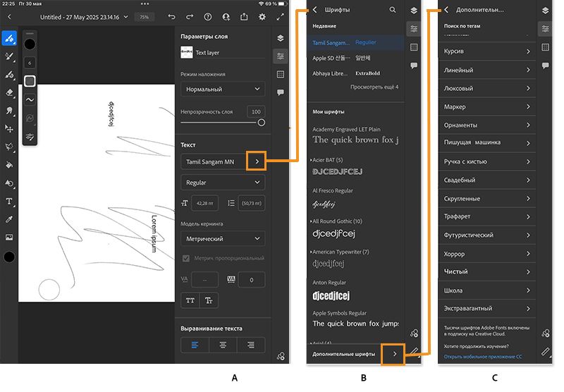This screenshot has height=392, width=564.
Task: Expand the document title dropdown arrow
Action: pyautogui.click(x=125, y=17)
